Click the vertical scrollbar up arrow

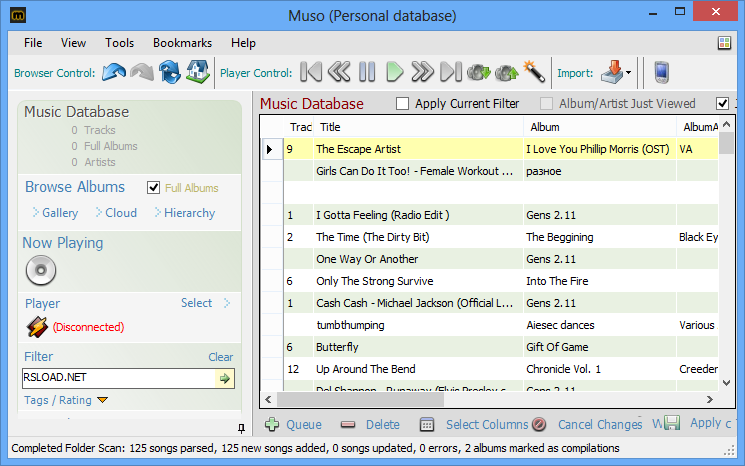[726, 124]
